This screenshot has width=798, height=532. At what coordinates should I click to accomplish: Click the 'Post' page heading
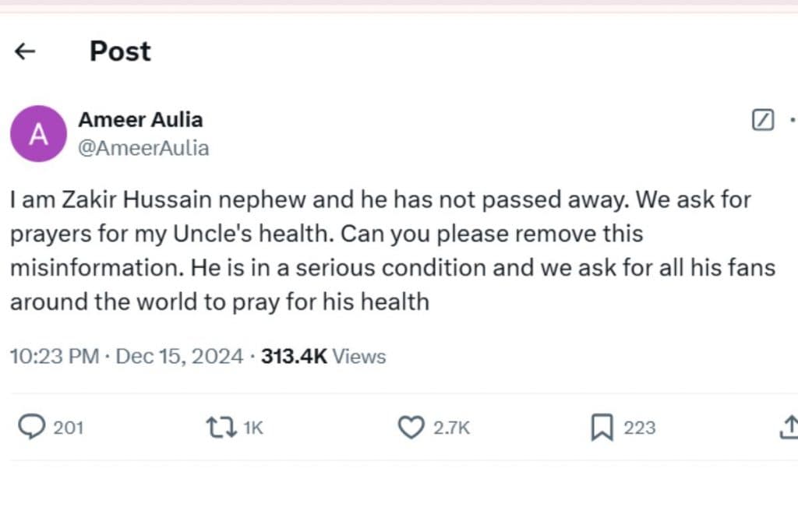(120, 51)
